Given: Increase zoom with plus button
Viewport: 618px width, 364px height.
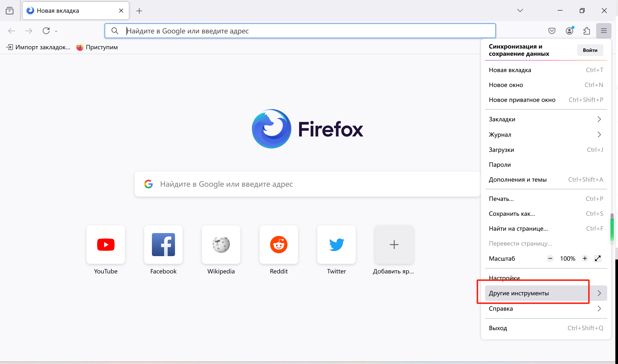Looking at the screenshot, I should 585,258.
